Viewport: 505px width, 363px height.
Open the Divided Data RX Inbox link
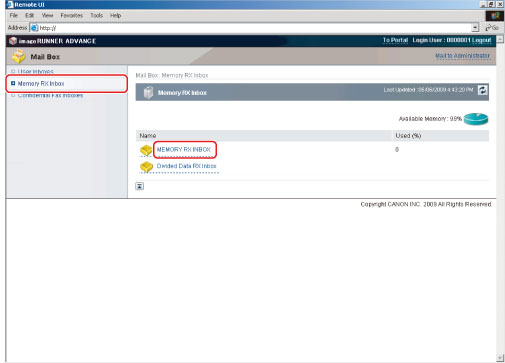[186, 166]
